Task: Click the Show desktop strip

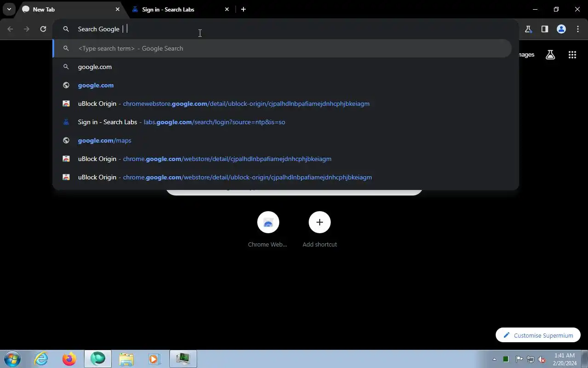Action: 584,359
